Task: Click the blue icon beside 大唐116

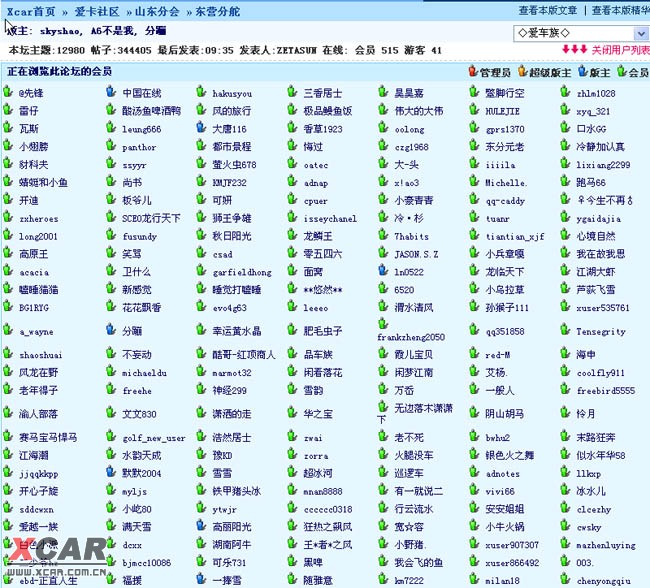Action: tap(201, 127)
